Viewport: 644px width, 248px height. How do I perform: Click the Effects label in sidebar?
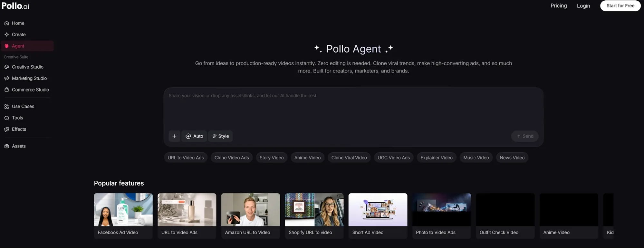(19, 129)
